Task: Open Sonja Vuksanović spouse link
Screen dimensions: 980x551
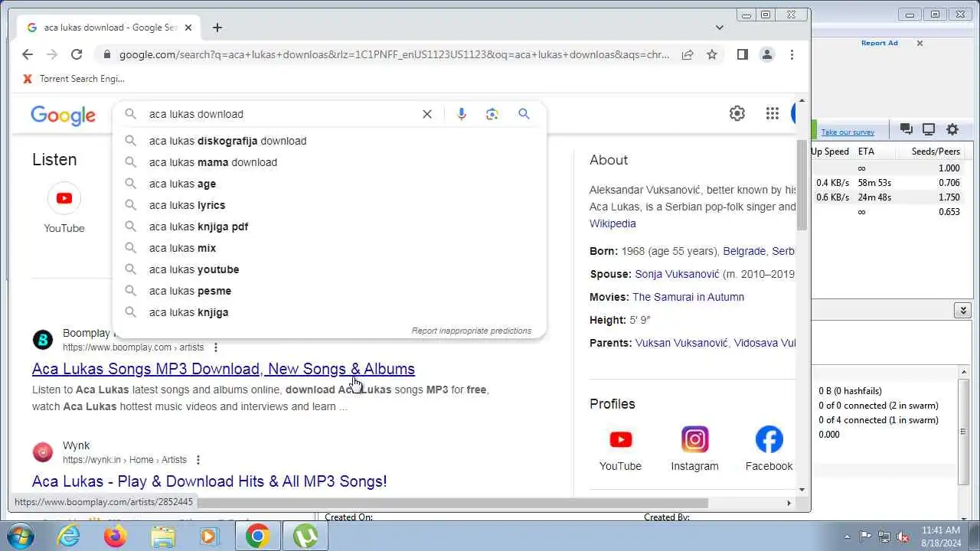Action: 677,274
